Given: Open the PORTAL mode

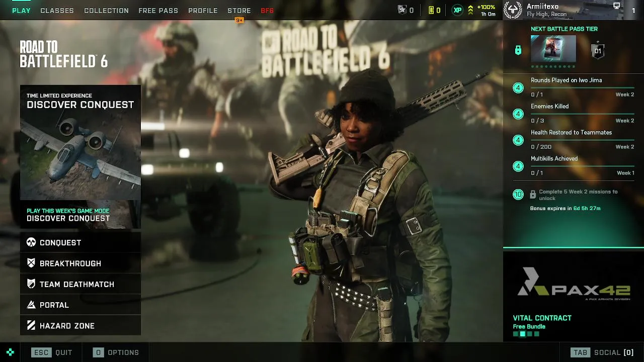Looking at the screenshot, I should (80, 305).
